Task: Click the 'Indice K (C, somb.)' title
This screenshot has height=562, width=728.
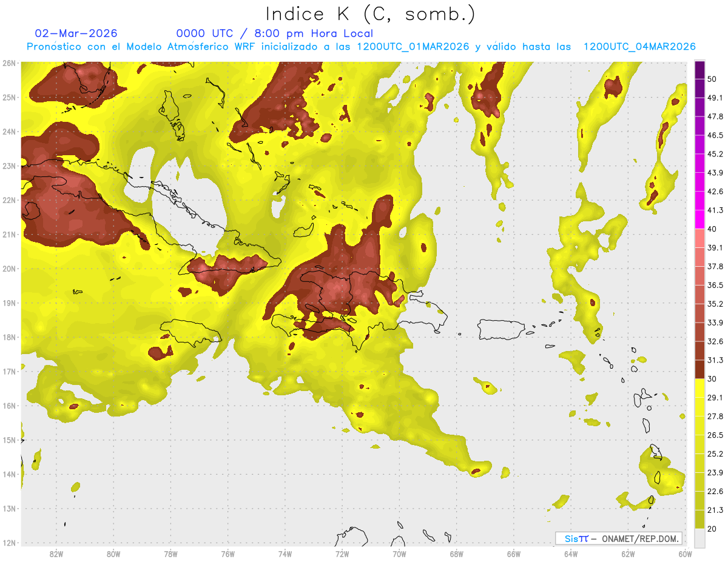Action: coord(371,14)
